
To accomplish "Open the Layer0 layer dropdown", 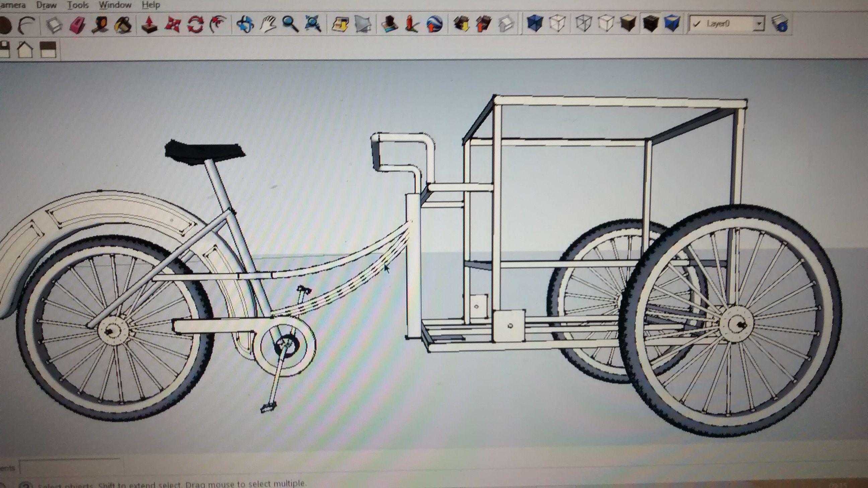I will click(x=759, y=24).
